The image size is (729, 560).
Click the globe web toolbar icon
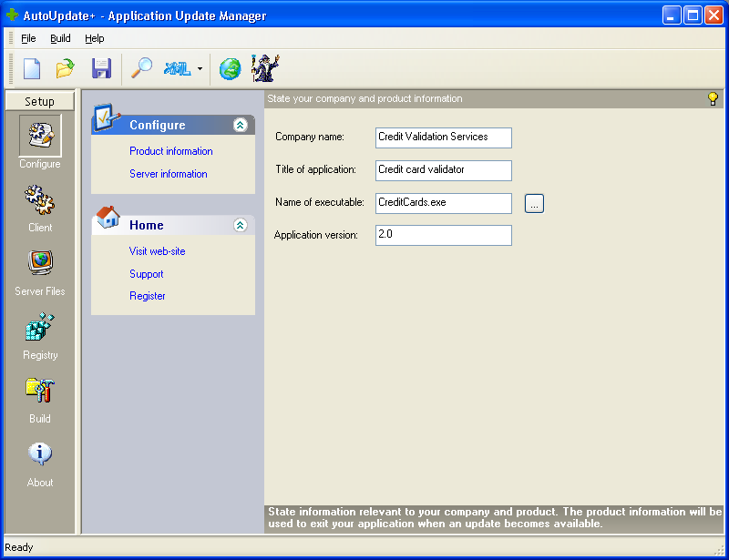(x=230, y=68)
